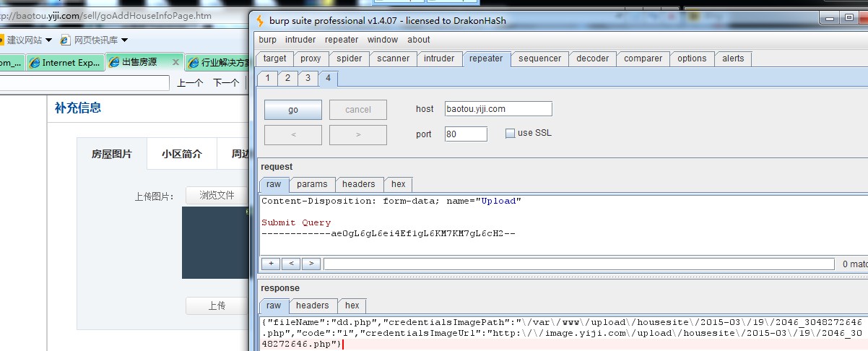Select repeater request tab 3
Image resolution: width=868 pixels, height=351 pixels.
pos(308,78)
